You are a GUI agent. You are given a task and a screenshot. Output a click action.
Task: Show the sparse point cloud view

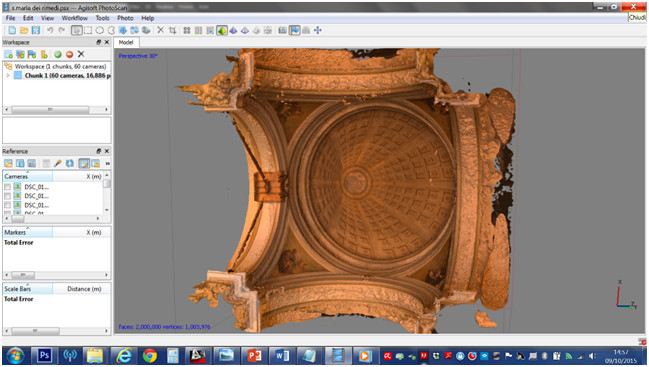point(187,30)
